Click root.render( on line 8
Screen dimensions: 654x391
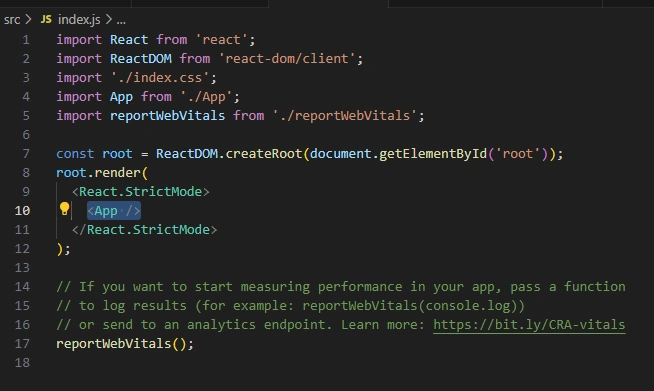[x=102, y=173]
